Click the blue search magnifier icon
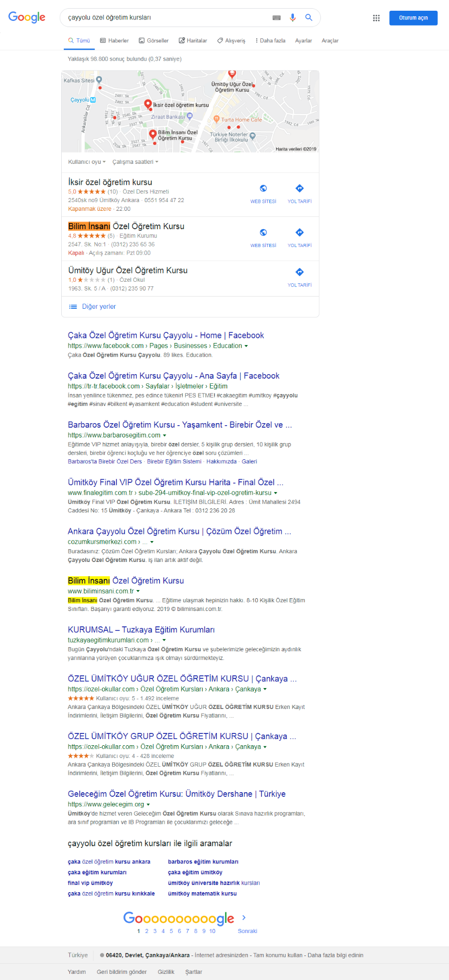The width and height of the screenshot is (449, 980). click(x=309, y=17)
